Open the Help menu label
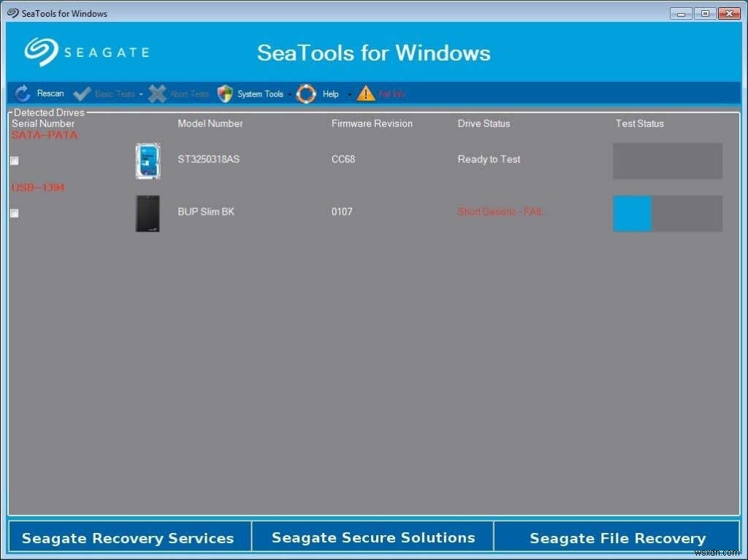748x560 pixels. (330, 94)
